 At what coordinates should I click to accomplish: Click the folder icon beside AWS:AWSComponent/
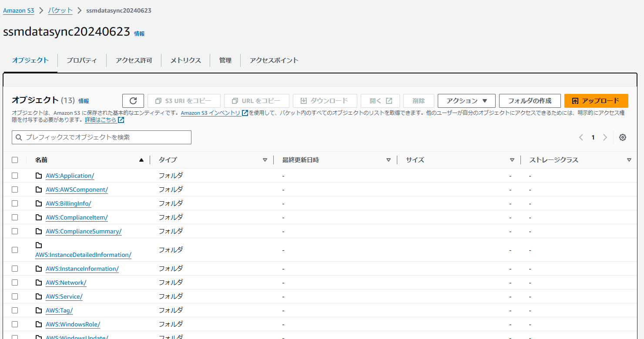pyautogui.click(x=39, y=189)
